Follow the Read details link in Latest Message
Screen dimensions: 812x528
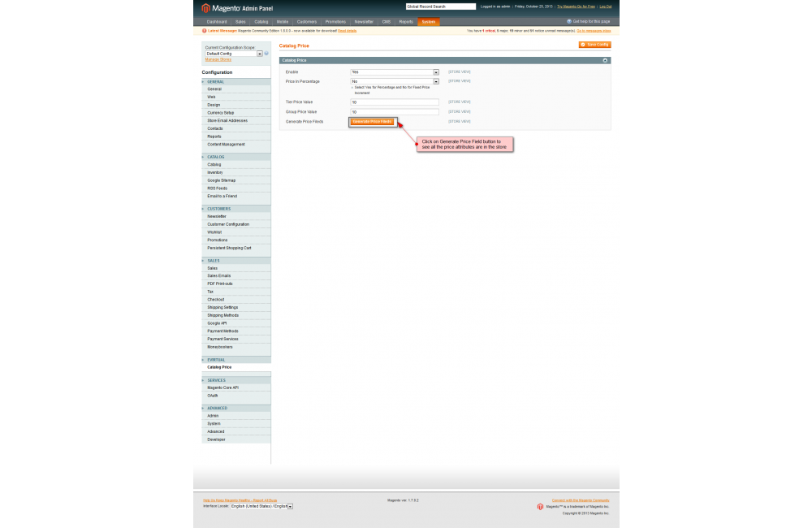tap(347, 31)
